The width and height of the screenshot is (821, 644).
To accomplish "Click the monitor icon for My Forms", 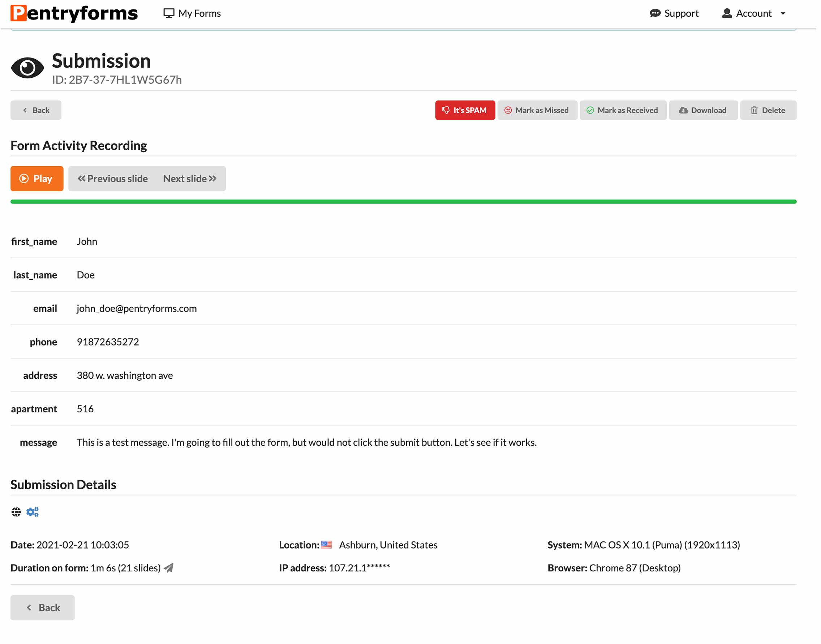I will [169, 13].
